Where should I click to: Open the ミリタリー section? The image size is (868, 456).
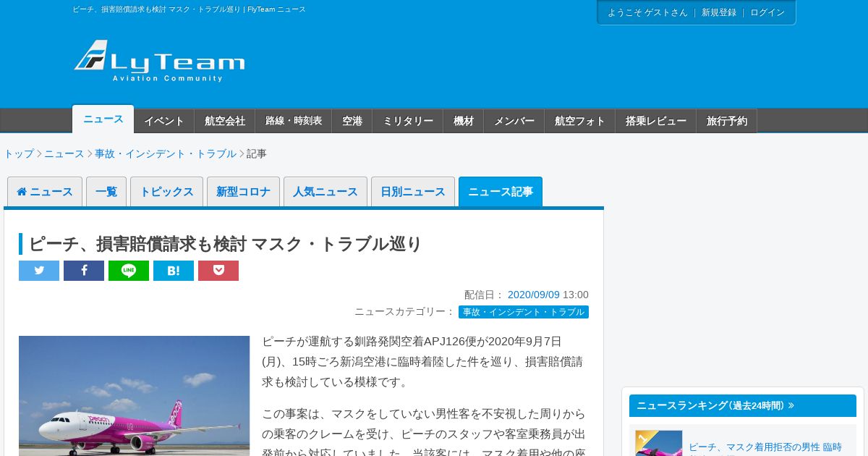tap(408, 121)
